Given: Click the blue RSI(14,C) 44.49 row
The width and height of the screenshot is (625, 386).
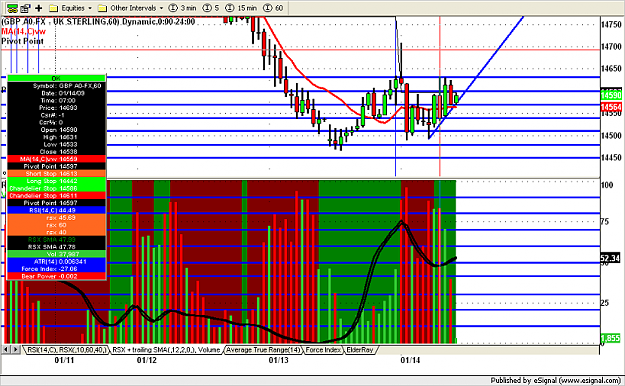Looking at the screenshot, I should pyautogui.click(x=56, y=210).
